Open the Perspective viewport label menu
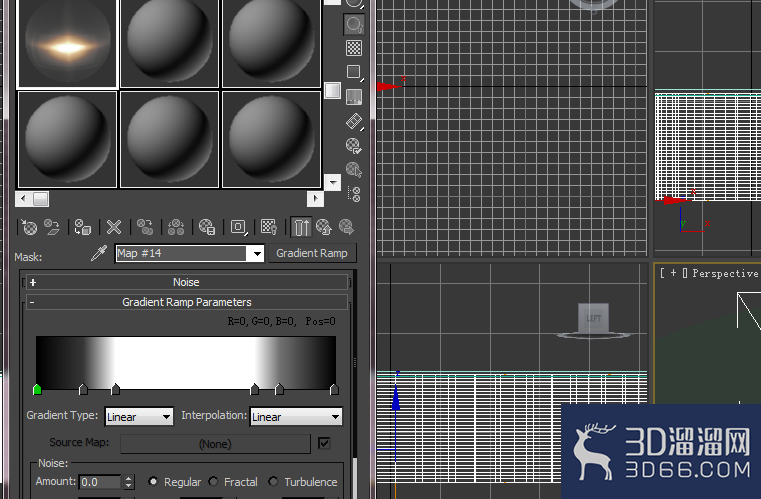The image size is (761, 499). (725, 273)
